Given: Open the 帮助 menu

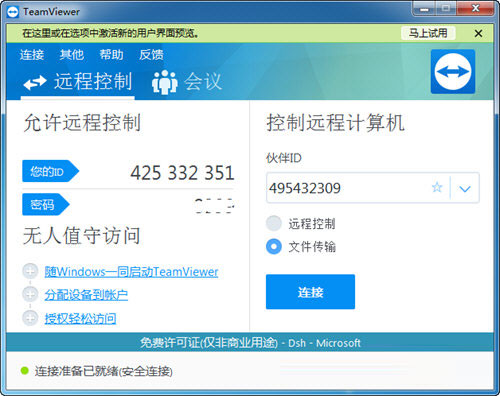Looking at the screenshot, I should (111, 55).
